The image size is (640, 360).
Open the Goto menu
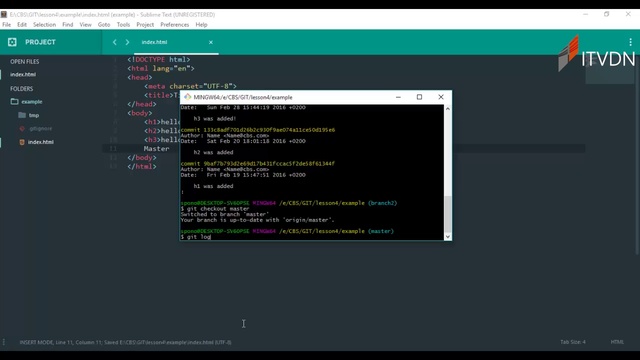tap(104, 24)
